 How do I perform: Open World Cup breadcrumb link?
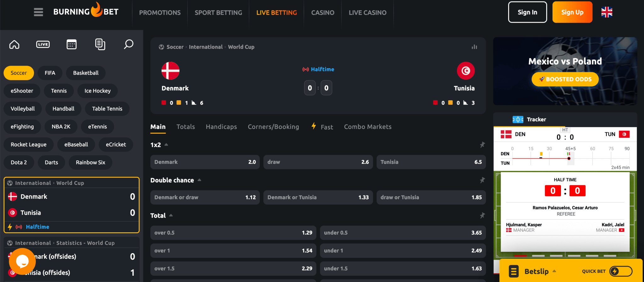click(241, 47)
